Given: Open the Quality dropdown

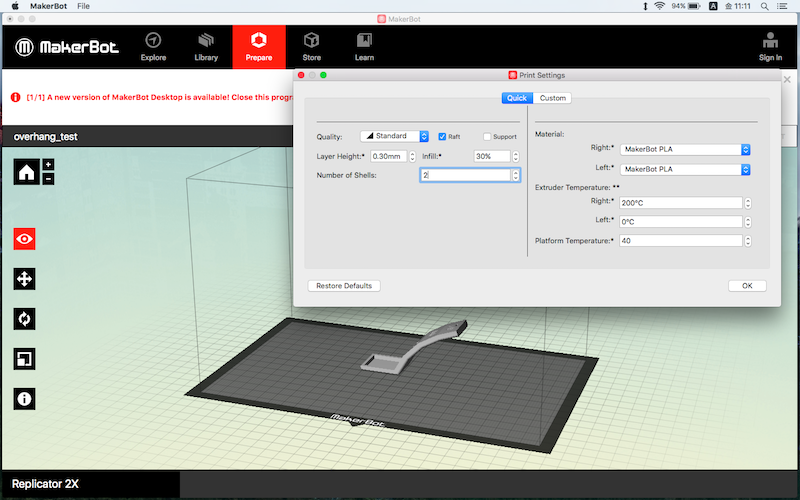Looking at the screenshot, I should (x=394, y=136).
